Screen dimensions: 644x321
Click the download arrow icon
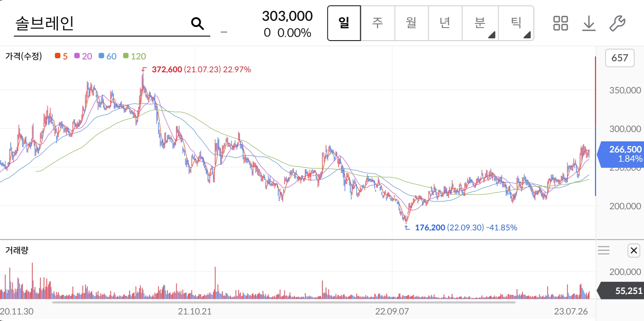pos(589,23)
